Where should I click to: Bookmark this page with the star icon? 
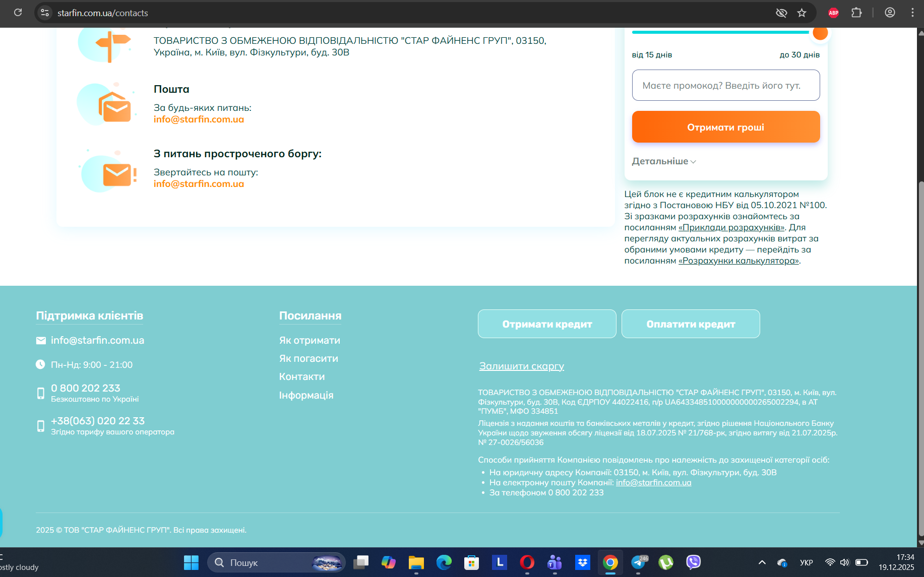[802, 13]
